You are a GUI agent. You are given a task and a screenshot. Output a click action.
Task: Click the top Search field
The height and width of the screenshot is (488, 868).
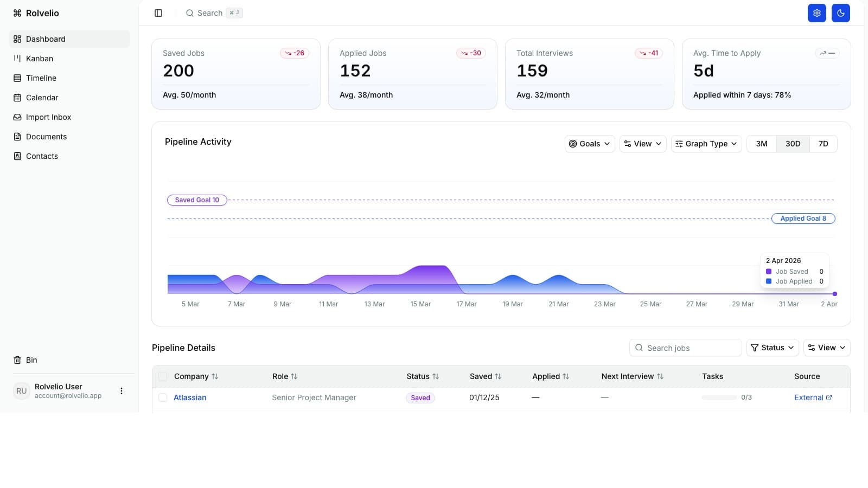[x=214, y=13]
